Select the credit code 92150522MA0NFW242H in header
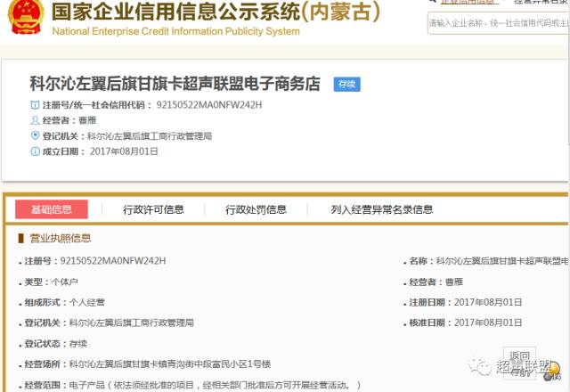570x392 pixels. [x=209, y=105]
